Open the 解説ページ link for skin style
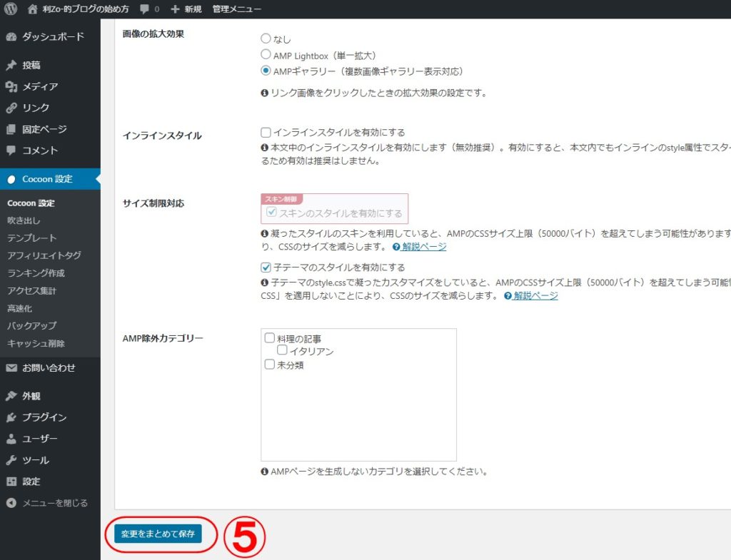 click(423, 247)
